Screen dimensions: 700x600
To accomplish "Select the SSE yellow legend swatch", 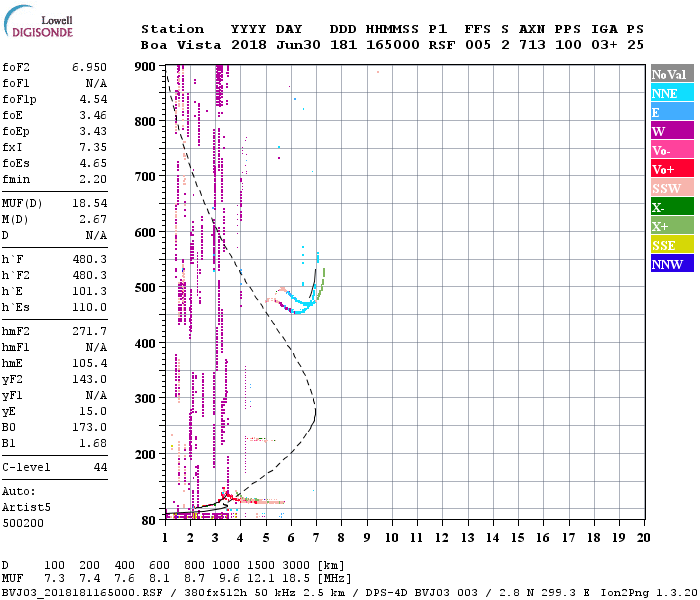I will 672,245.
